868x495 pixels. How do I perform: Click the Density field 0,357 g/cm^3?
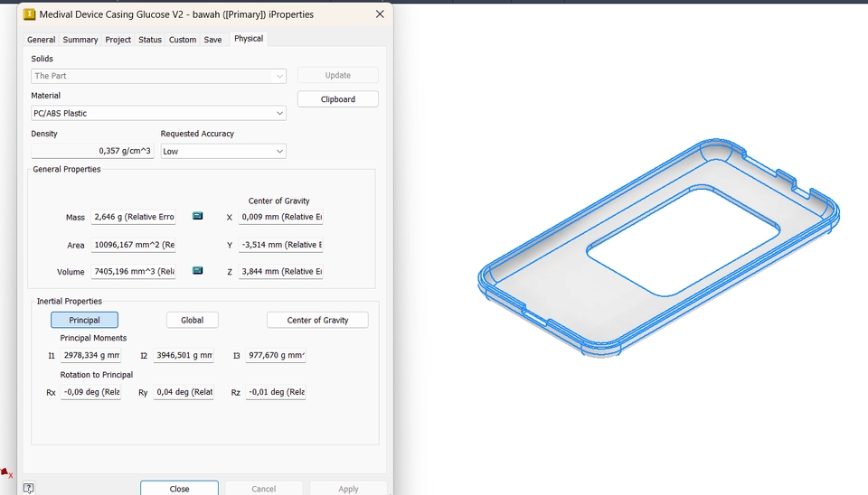[92, 151]
